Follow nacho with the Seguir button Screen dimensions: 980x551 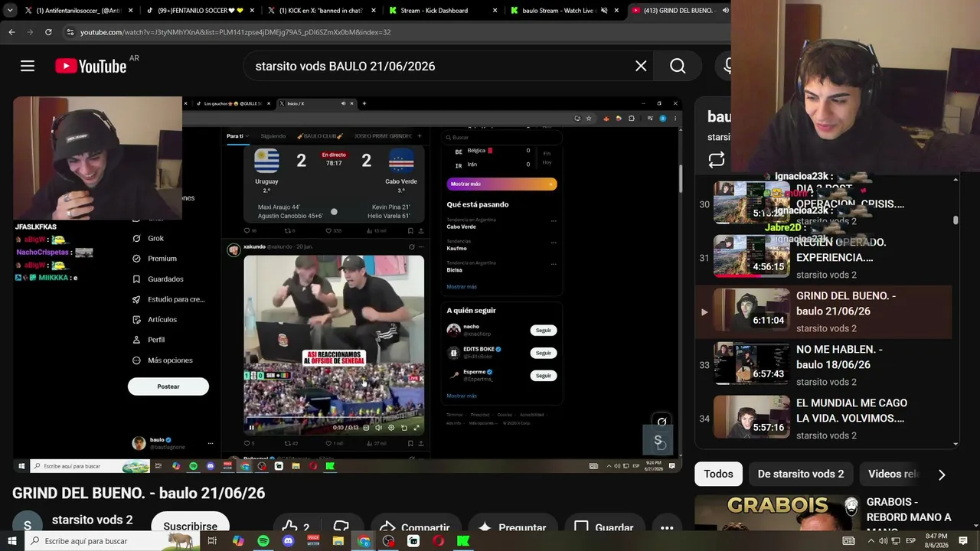544,331
